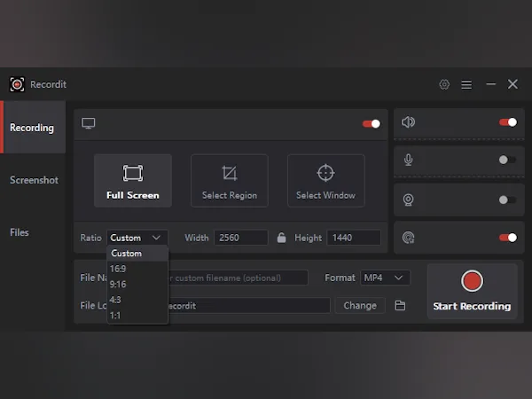Open the hamburger menu icon
This screenshot has width=532, height=399.
click(466, 84)
